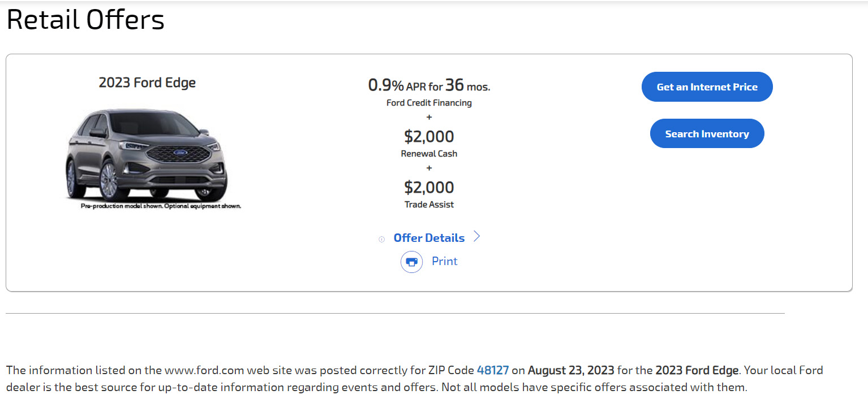Click the gray Ford Edge vehicle image
The image size is (868, 412).
(147, 155)
